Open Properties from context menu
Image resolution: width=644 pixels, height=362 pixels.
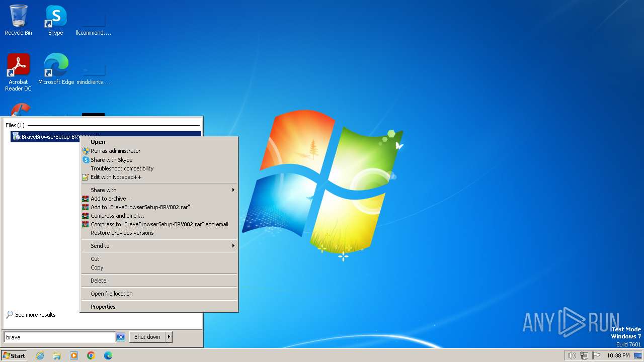click(159, 307)
